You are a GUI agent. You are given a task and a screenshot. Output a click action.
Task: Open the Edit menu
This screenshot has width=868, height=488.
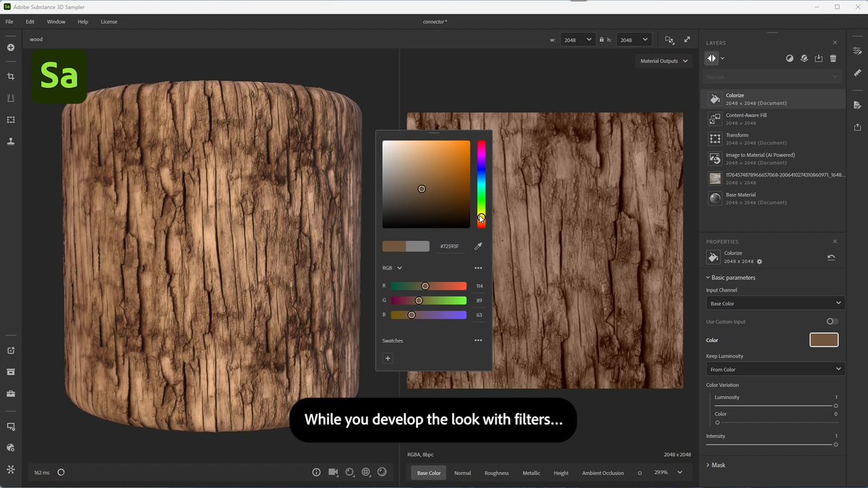30,22
